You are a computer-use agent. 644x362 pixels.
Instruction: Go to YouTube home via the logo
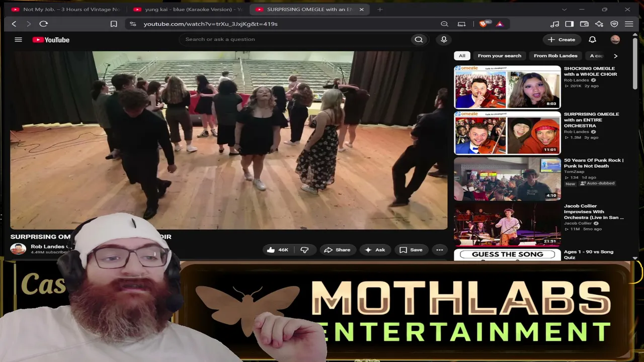coord(51,40)
